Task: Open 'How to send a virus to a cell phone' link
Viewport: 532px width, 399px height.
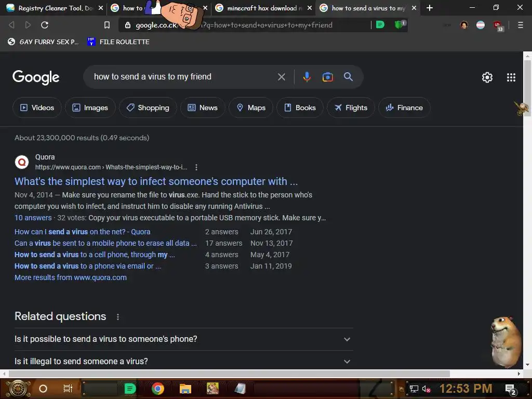Action: [95, 255]
